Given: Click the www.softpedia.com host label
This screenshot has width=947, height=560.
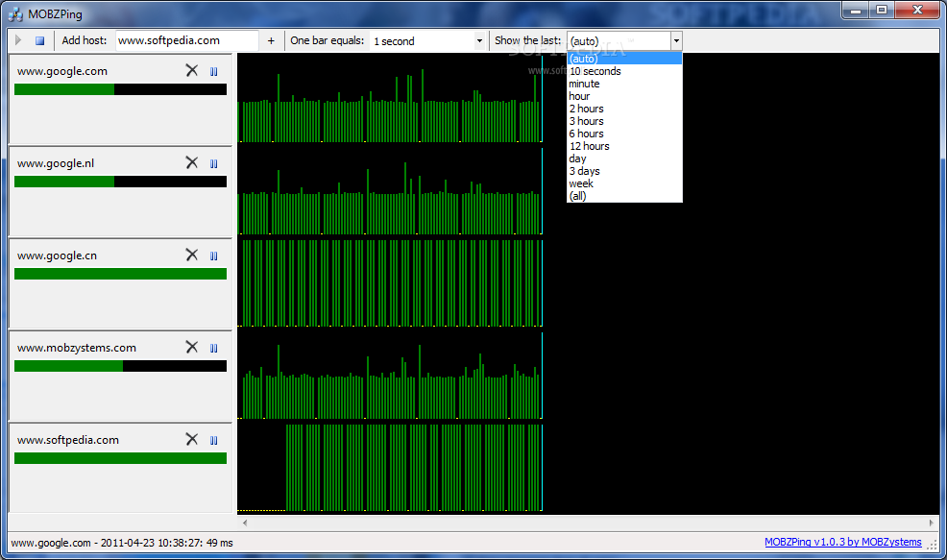Looking at the screenshot, I should pos(67,440).
